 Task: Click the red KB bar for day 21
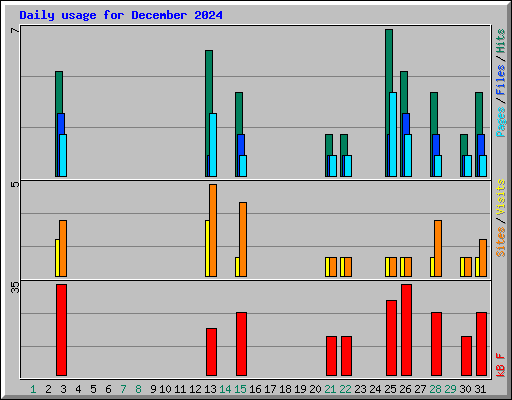(x=331, y=356)
